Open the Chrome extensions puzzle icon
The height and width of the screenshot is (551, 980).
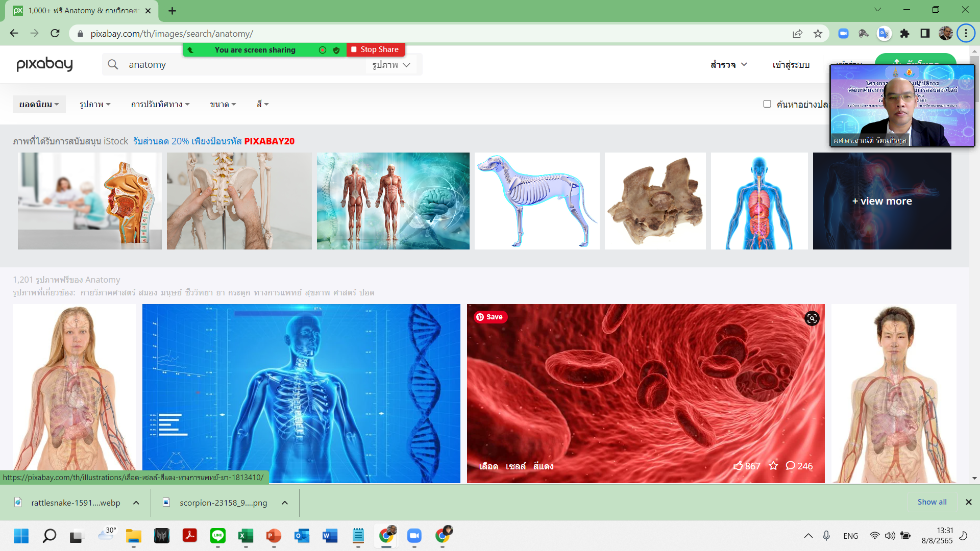[x=904, y=34]
